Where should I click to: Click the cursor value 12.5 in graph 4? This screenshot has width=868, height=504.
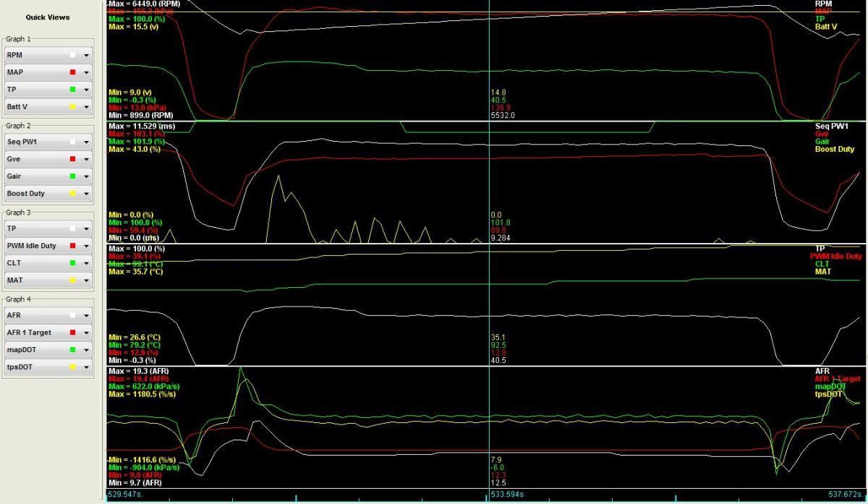[498, 482]
